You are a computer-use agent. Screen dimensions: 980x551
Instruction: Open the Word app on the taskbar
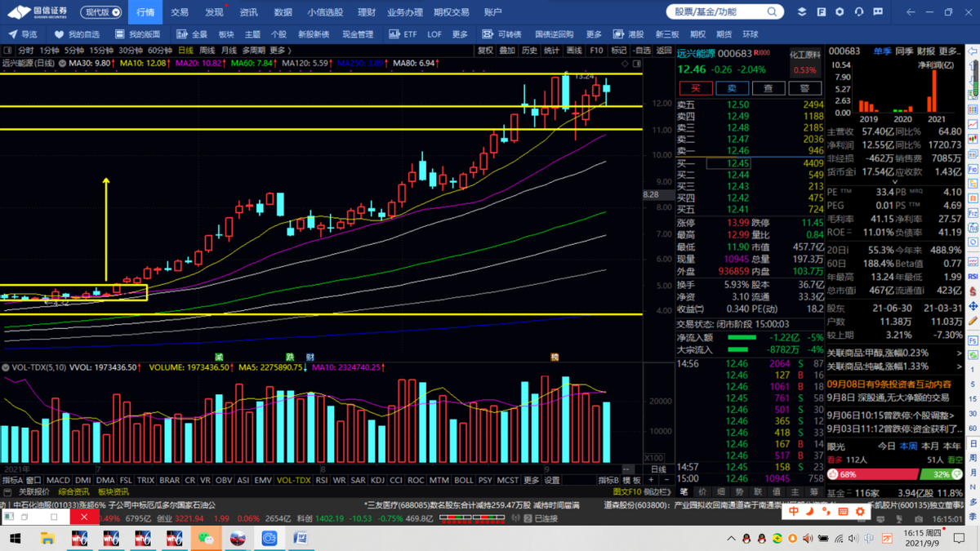coord(299,539)
